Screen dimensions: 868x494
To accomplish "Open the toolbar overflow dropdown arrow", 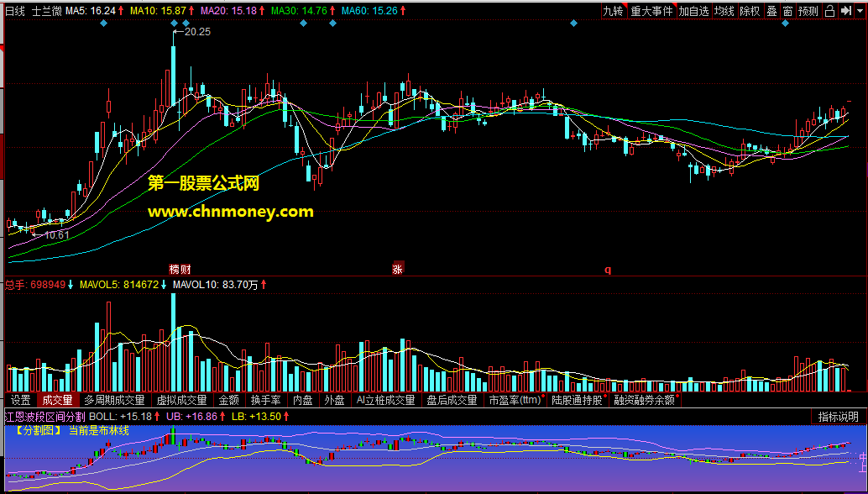I will (860, 11).
